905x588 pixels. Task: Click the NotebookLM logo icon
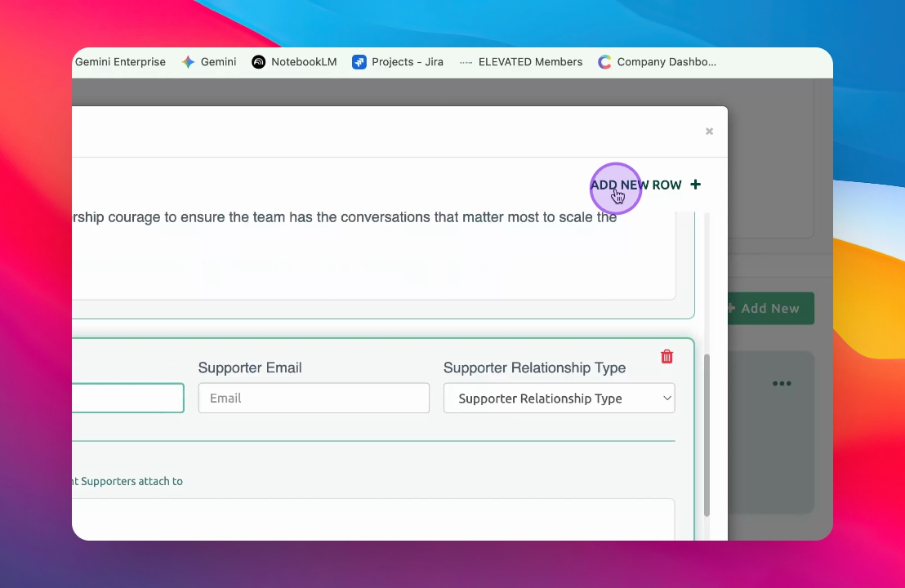(259, 62)
